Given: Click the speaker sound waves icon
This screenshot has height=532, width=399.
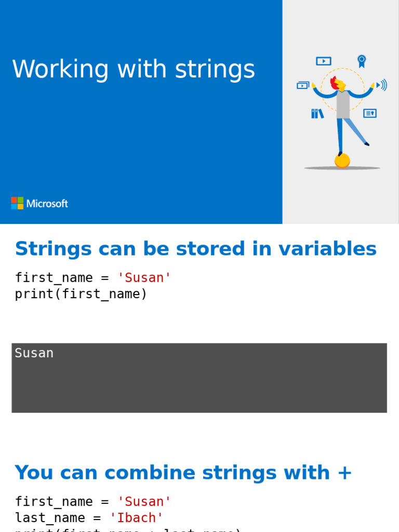Looking at the screenshot, I should click(382, 85).
